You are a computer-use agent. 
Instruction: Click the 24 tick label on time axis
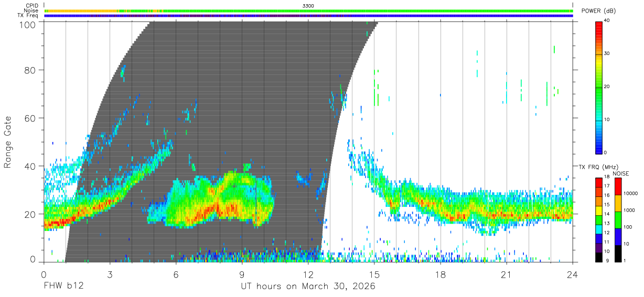tap(572, 274)
